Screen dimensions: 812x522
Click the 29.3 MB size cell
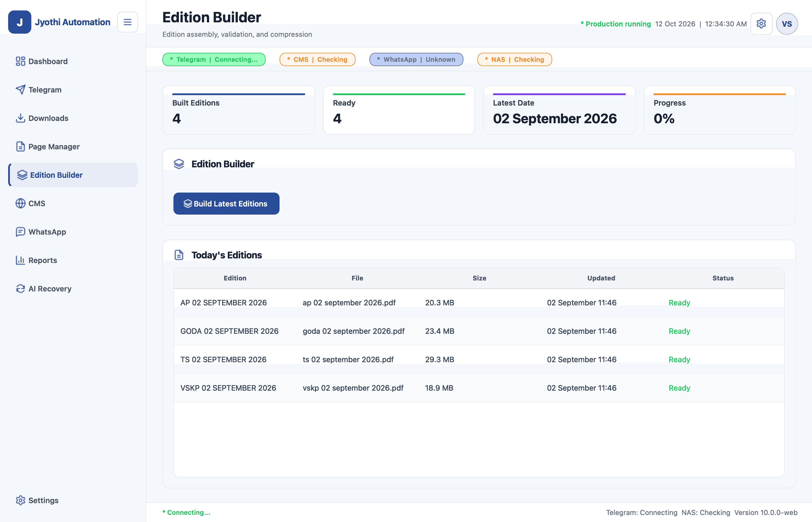440,360
